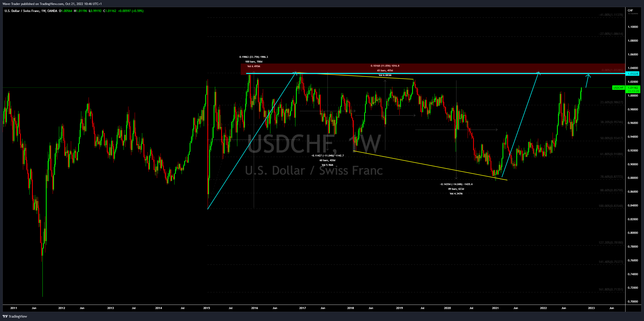This screenshot has height=321, width=644.
Task: Click the change value +0.00597 (+0.59%)
Action: click(x=131, y=11)
